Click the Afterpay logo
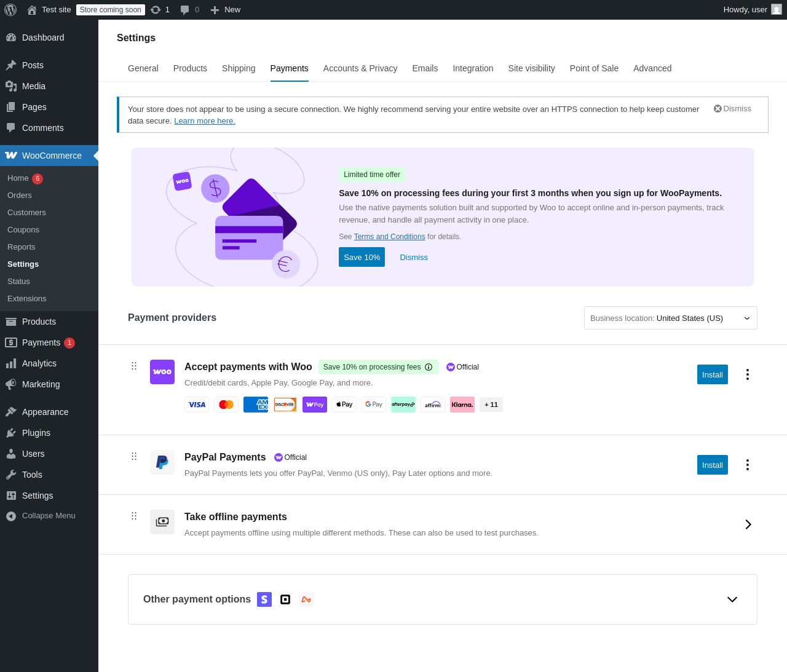 click(x=403, y=405)
